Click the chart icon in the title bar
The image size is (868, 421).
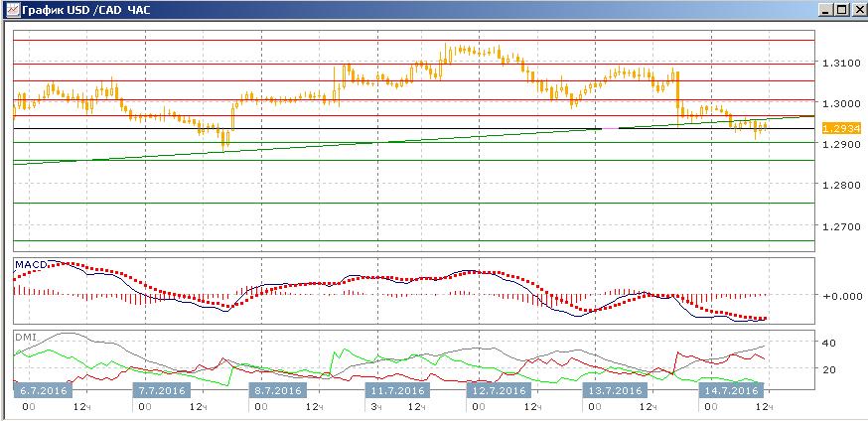13,9
